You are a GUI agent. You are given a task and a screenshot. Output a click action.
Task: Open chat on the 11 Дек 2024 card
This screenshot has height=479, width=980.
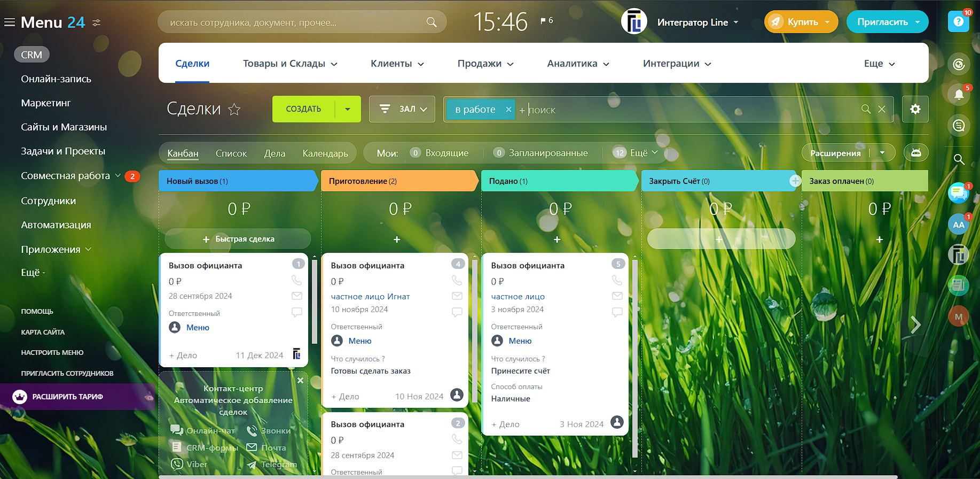coord(297,312)
